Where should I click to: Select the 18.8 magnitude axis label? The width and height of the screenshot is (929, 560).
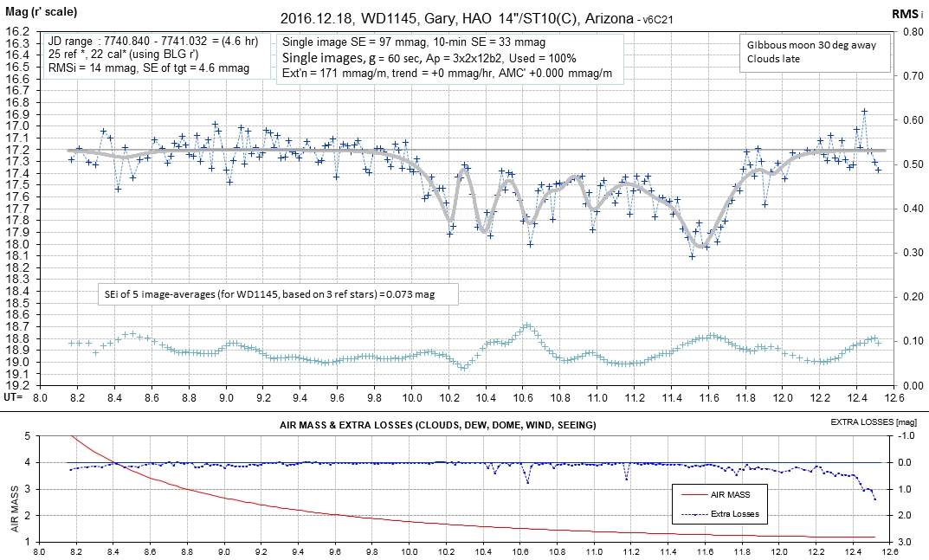(16, 338)
